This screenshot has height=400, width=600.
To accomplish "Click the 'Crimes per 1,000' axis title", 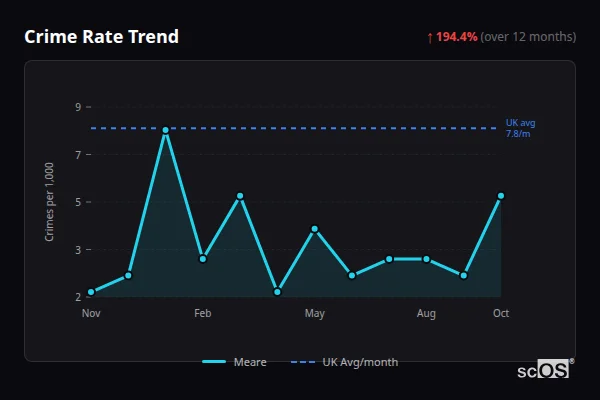I will [x=49, y=202].
